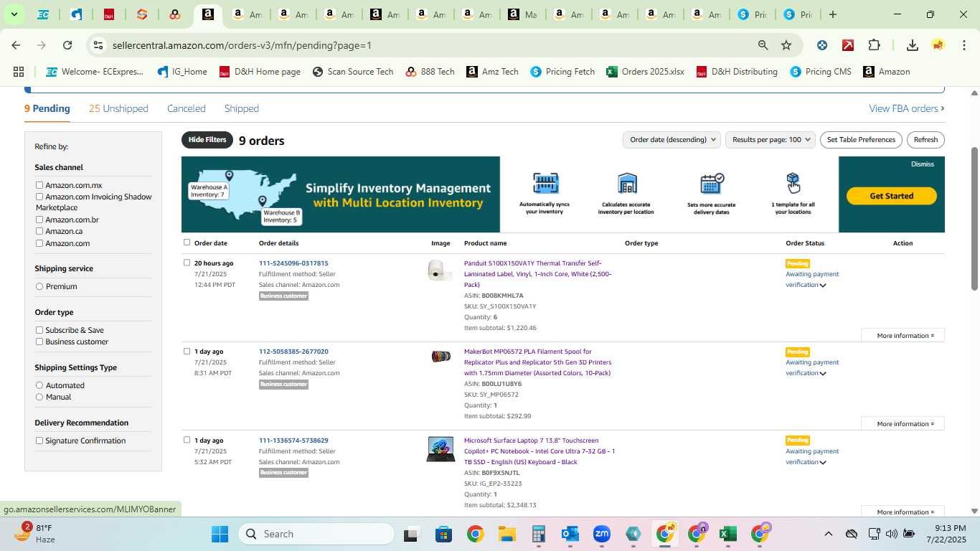Open the tab search dropdown arrow
This screenshot has height=551, width=980.
[x=14, y=14]
